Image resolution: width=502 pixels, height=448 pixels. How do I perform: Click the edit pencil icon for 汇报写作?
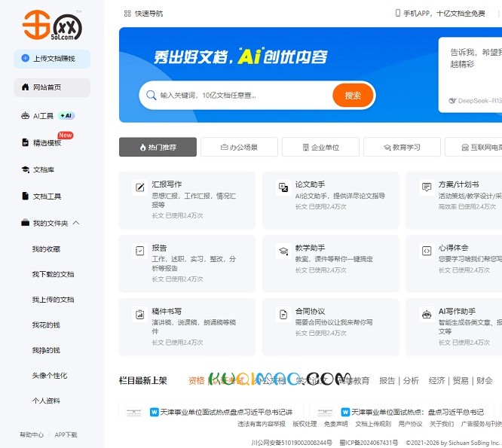point(140,187)
